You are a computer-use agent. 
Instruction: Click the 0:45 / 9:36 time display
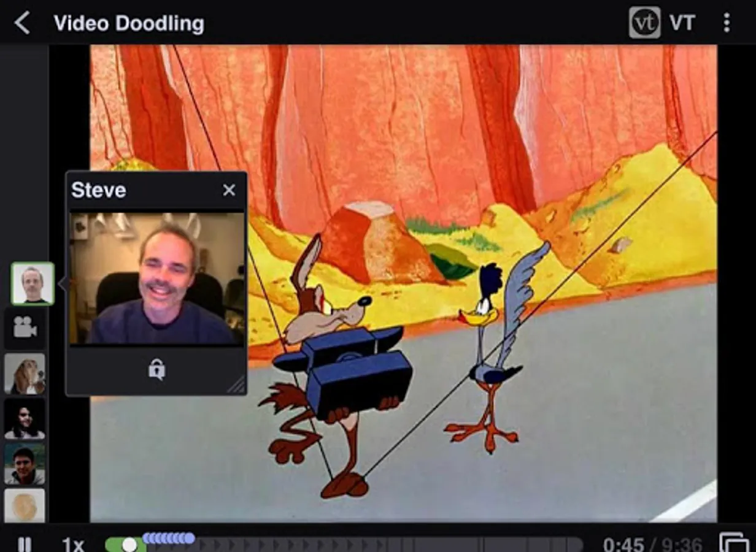pos(652,544)
